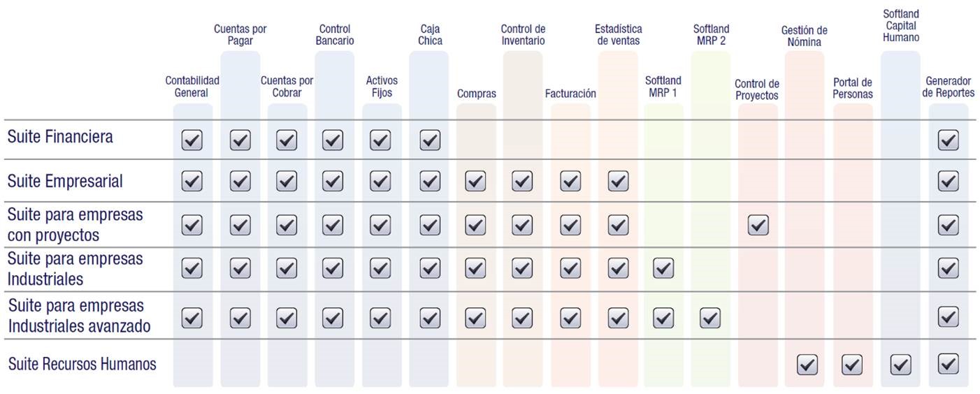Click the Suite Empresarial row label

click(65, 182)
